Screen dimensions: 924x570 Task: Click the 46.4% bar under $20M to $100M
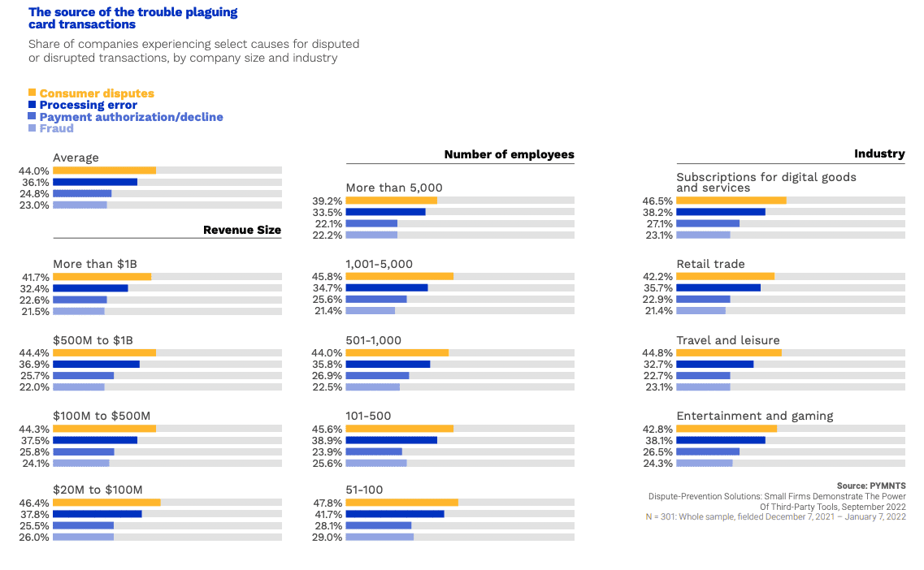coord(106,503)
